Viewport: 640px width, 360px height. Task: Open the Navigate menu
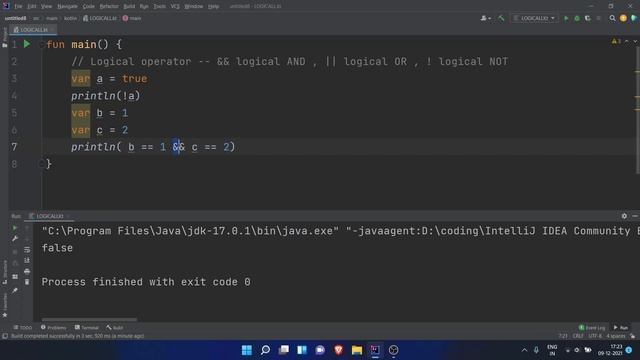click(x=67, y=6)
